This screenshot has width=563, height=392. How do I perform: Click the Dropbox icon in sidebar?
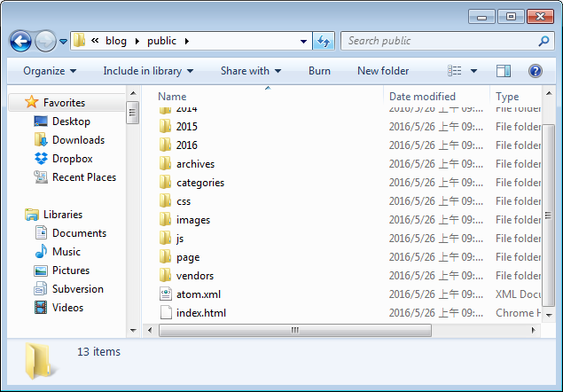click(41, 159)
